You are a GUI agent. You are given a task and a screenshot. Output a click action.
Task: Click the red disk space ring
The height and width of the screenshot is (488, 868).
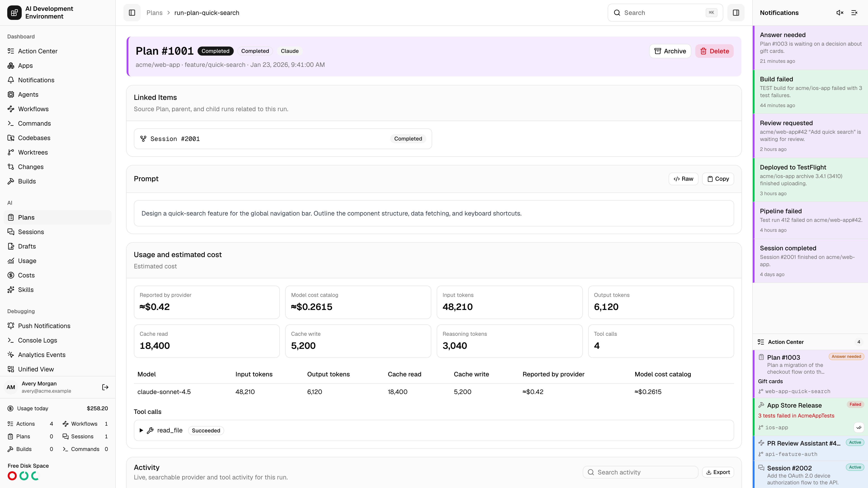[12, 476]
